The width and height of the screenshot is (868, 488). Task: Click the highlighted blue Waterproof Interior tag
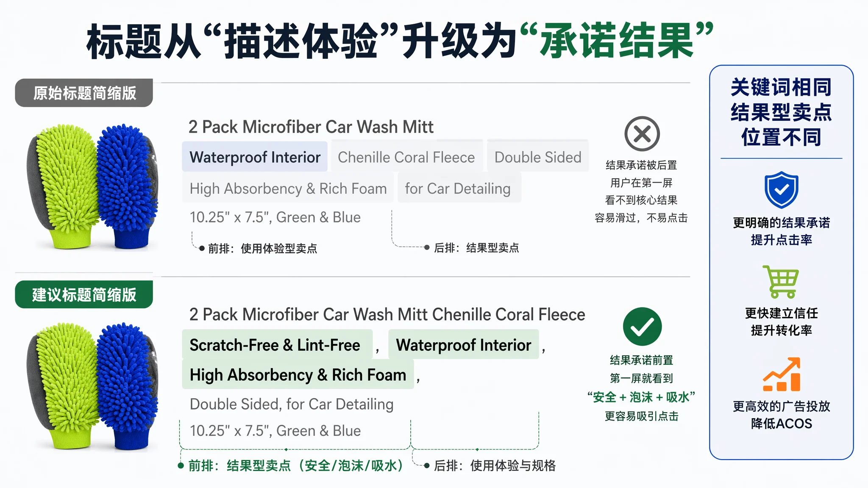pyautogui.click(x=255, y=157)
